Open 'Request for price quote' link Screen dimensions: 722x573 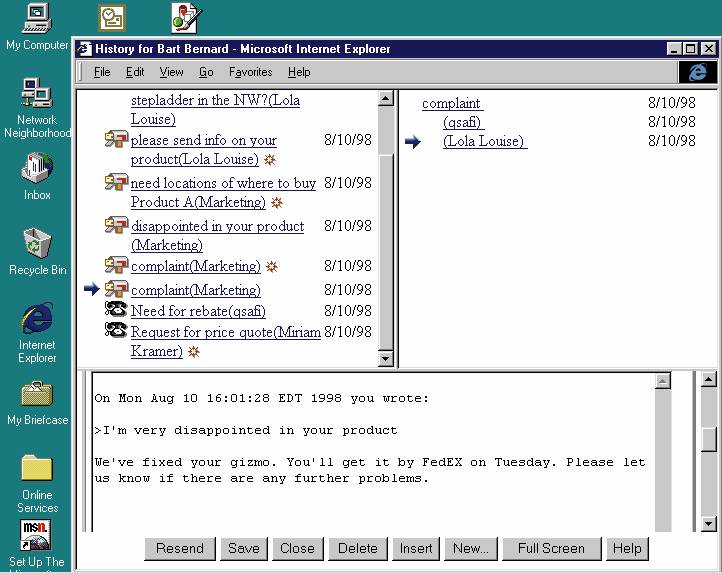coord(225,332)
